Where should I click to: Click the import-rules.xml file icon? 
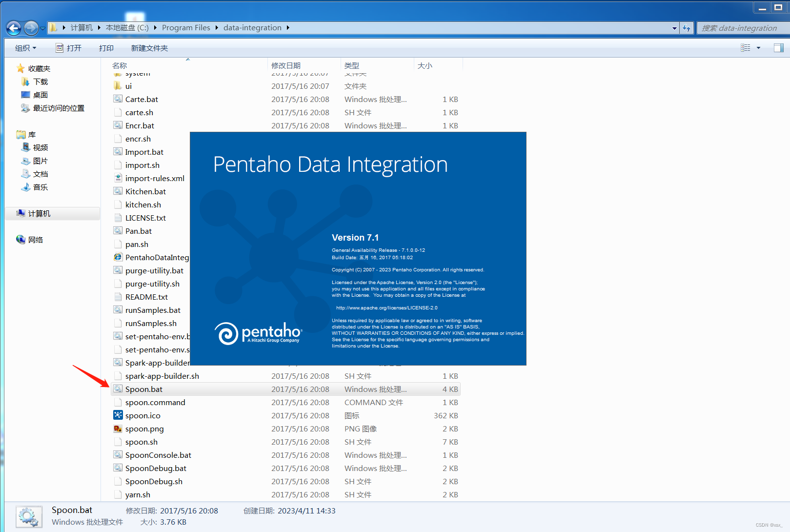click(118, 178)
